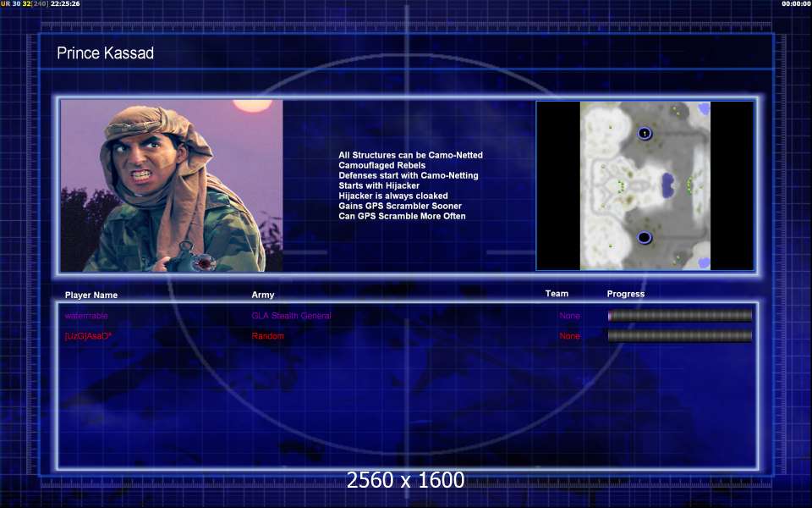Click the 'UR 30 32' status overlay
The image size is (812, 508).
pyautogui.click(x=16, y=3)
